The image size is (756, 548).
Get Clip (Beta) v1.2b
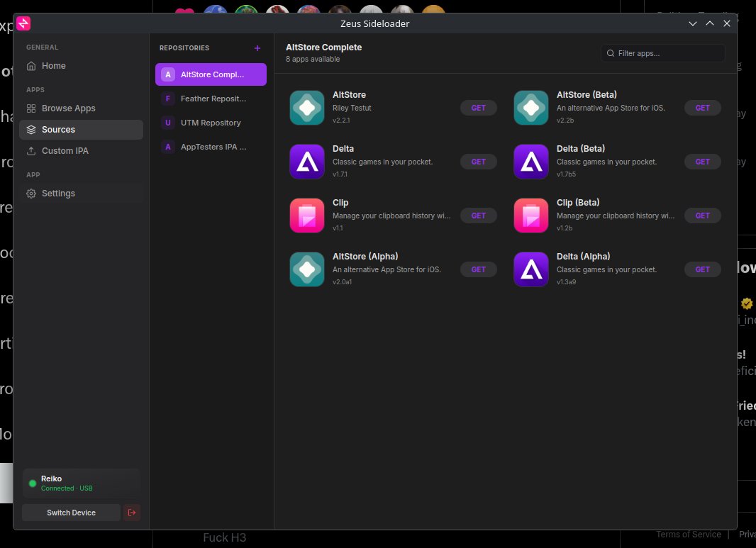703,216
